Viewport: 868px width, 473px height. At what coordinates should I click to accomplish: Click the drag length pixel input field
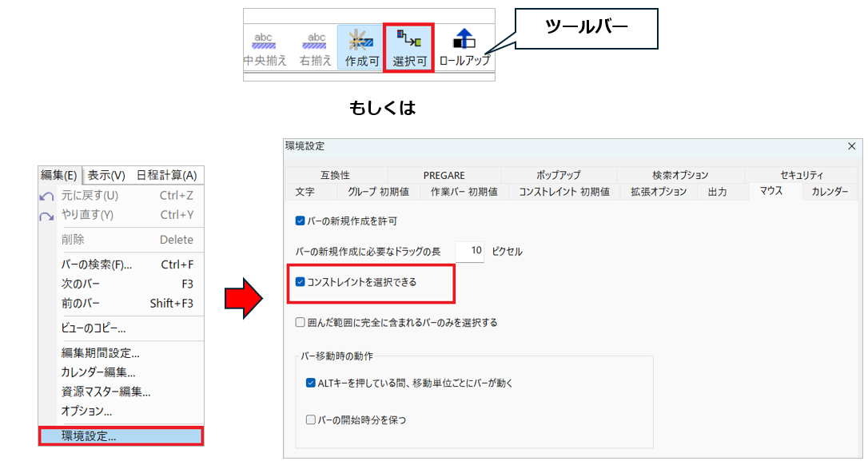coord(470,251)
